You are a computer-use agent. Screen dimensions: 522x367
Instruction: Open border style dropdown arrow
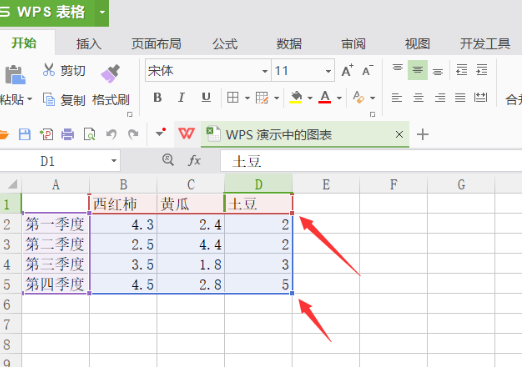click(247, 98)
